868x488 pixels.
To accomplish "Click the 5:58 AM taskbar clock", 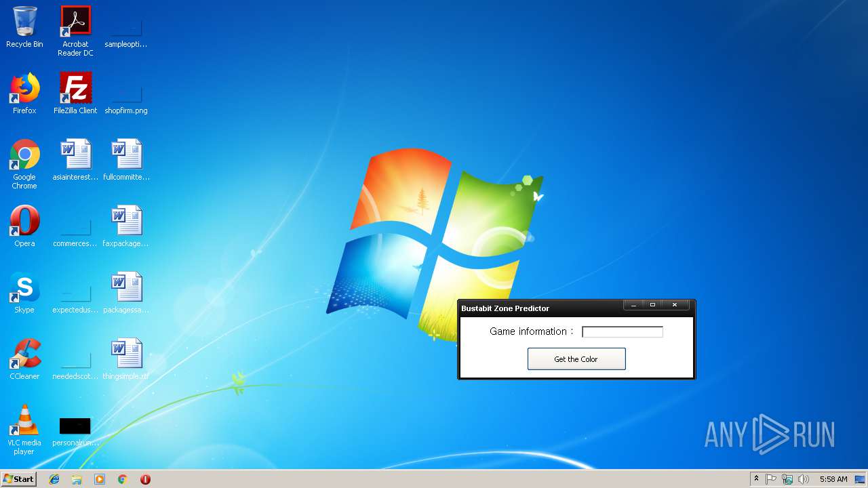I will (x=833, y=479).
